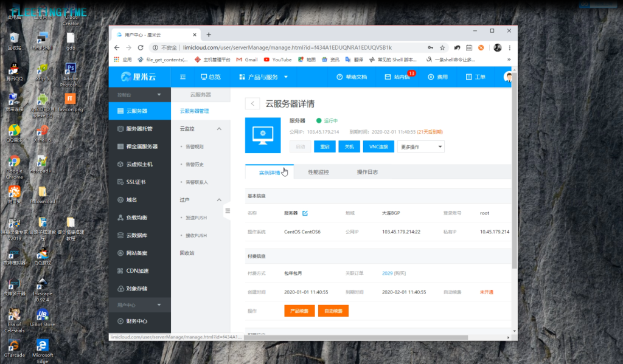Close the 用户中心 browser tab
The width and height of the screenshot is (623, 364).
click(195, 35)
